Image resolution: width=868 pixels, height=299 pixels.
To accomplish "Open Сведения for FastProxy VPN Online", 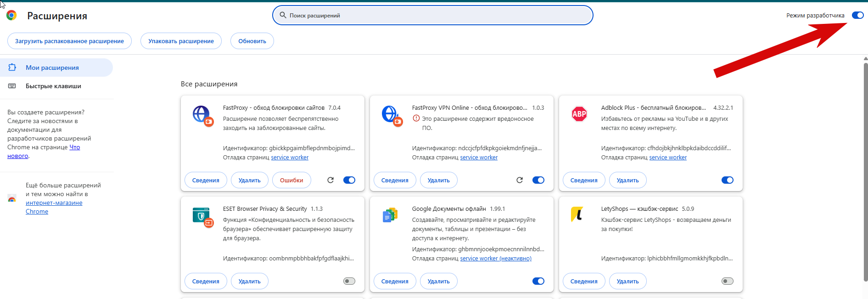I will 395,180.
